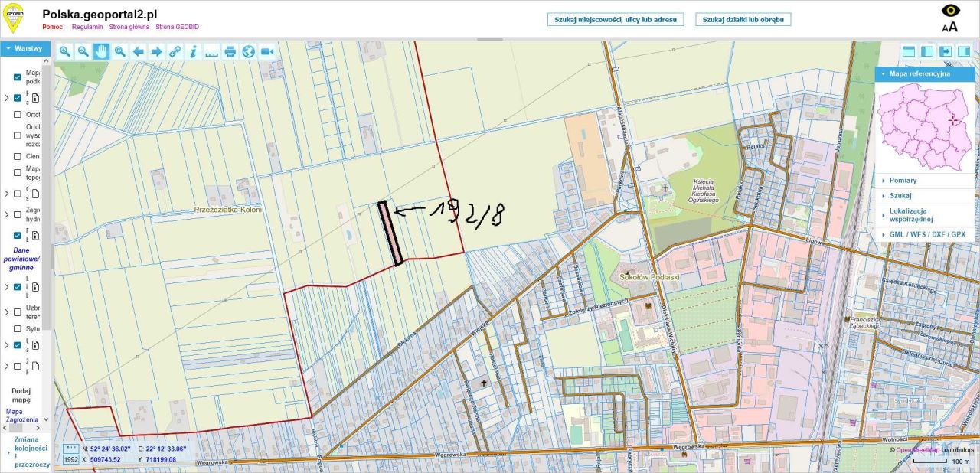
Task: Activate the hand pan tool
Action: click(101, 51)
